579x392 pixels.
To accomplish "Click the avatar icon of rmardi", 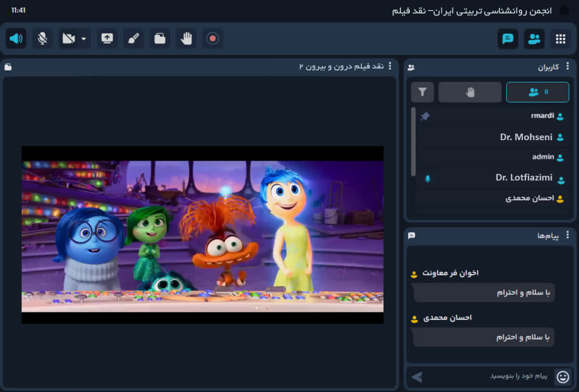I will click(560, 117).
